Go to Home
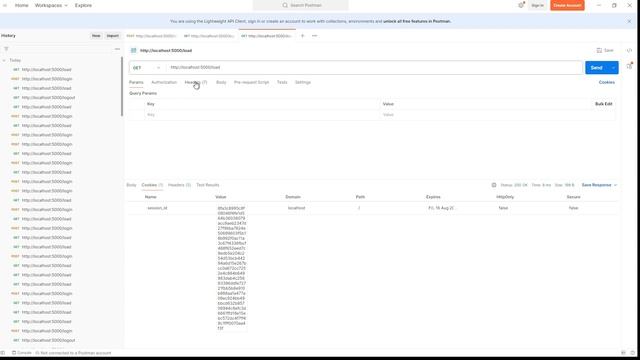Screen dimensions: 640x360 tap(22, 5)
